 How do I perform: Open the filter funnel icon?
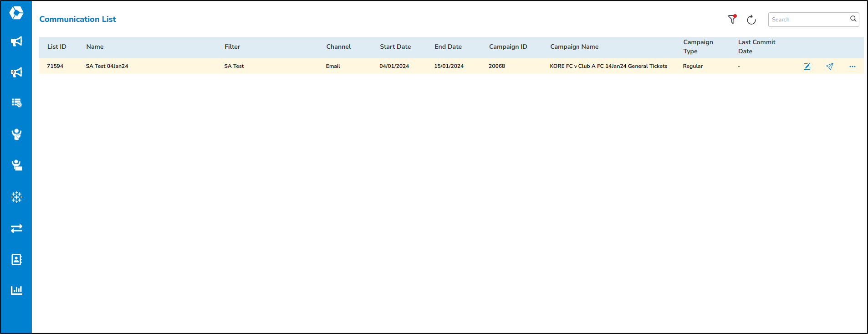tap(732, 19)
